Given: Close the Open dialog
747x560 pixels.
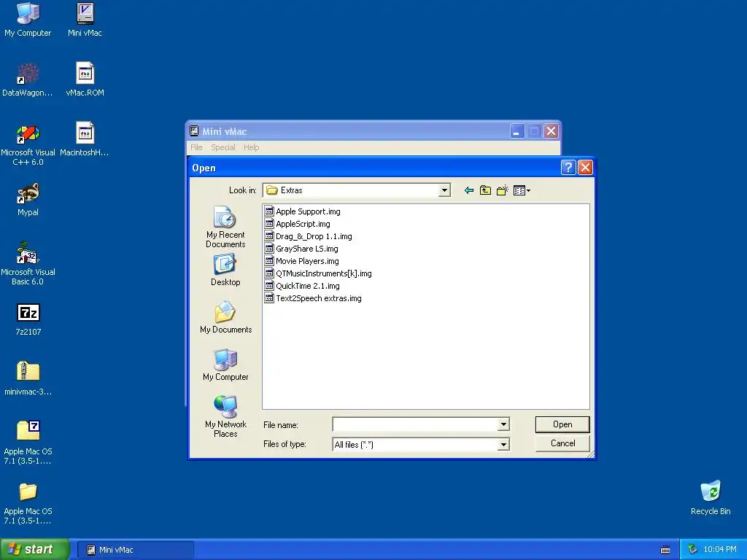Looking at the screenshot, I should (x=585, y=168).
